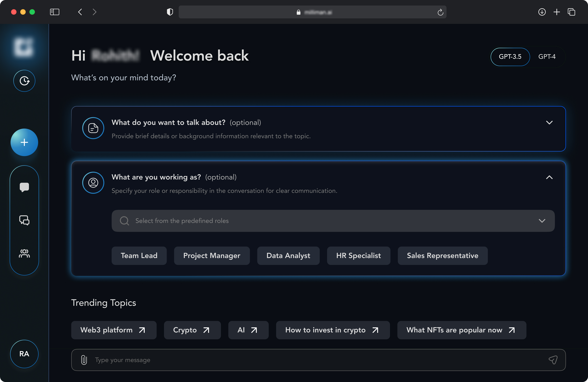Open single chat bubble in sidebar
The image size is (588, 382).
[x=24, y=187]
